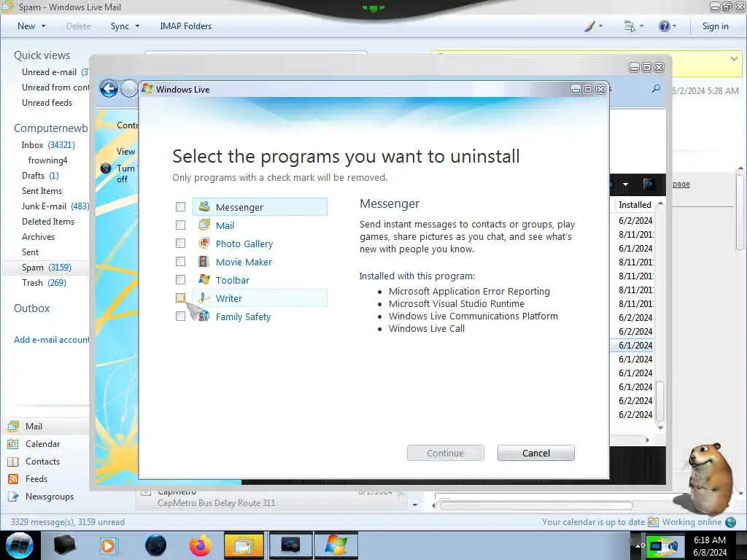Click the reading pane horizontal scrollbar
Image resolution: width=747 pixels, height=560 pixels.
click(536, 505)
